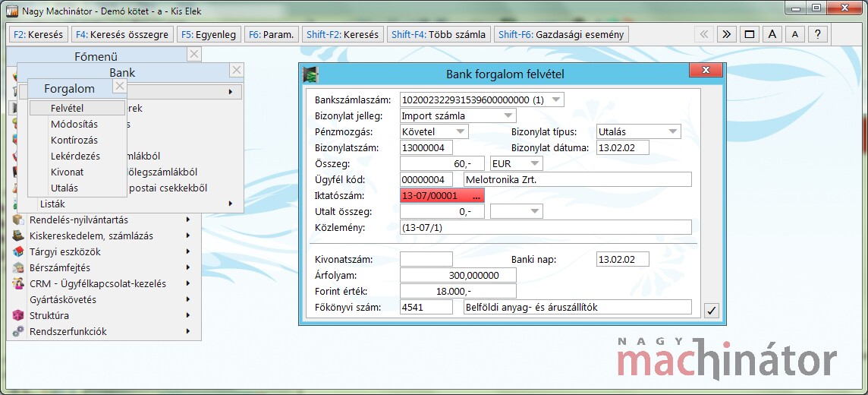Click the Bizonylatszám input field
Viewport: 868px width, 395px height.
pyautogui.click(x=426, y=147)
